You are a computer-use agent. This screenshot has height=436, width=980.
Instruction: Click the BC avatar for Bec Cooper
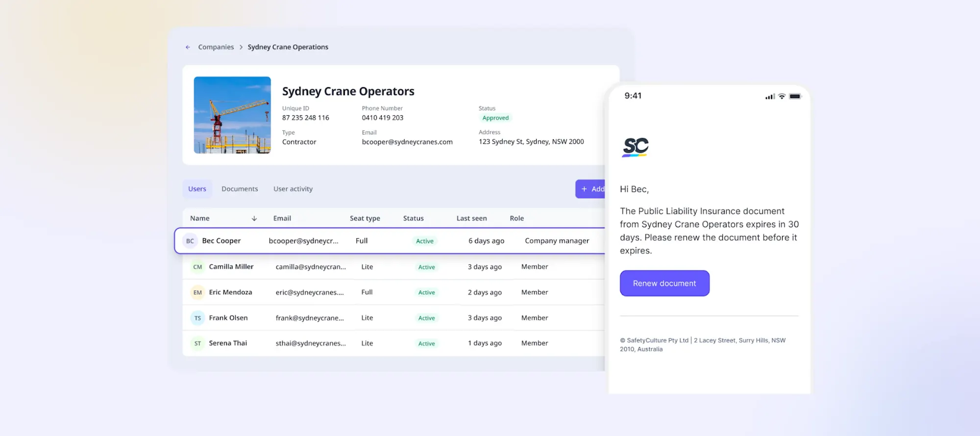[190, 241]
